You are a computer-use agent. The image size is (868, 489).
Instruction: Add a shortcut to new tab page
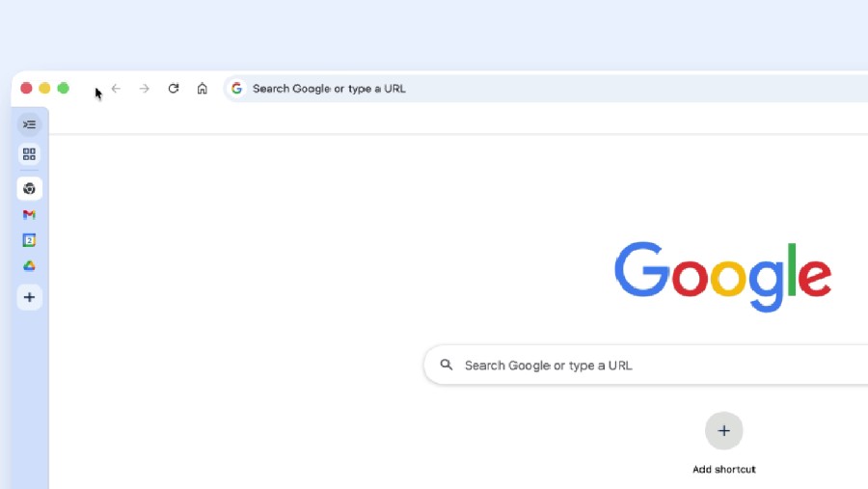723,431
